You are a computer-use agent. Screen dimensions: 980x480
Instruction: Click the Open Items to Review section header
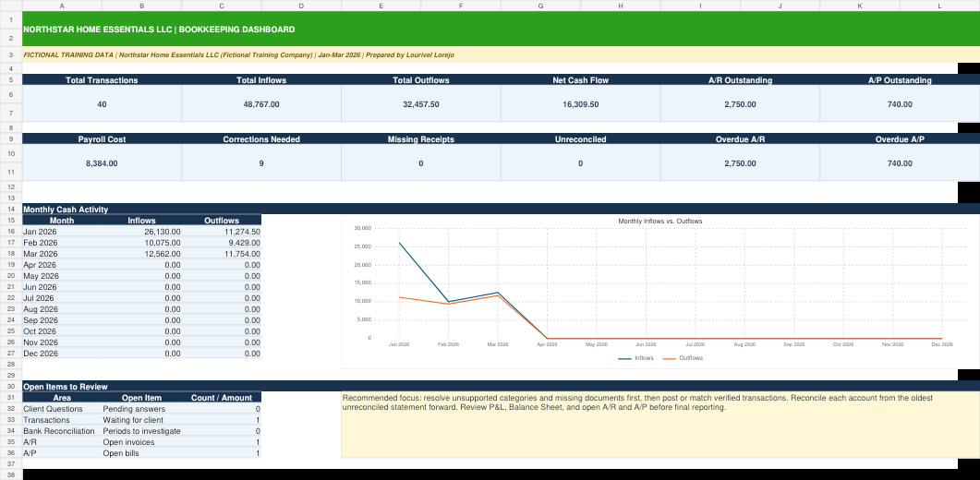pyautogui.click(x=501, y=386)
